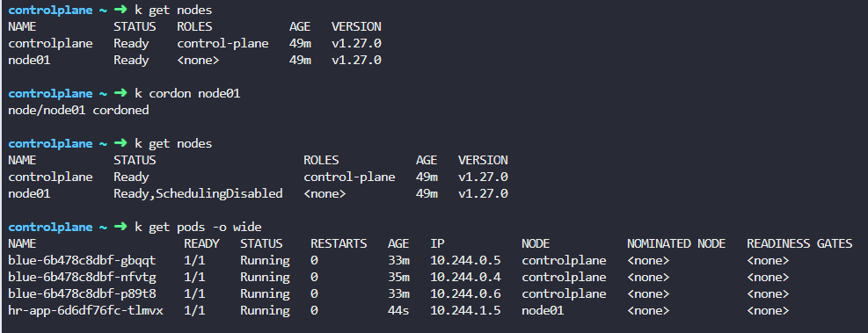Select IP address 10.244.0.4
Viewport: 868px width, 333px height.
click(465, 277)
